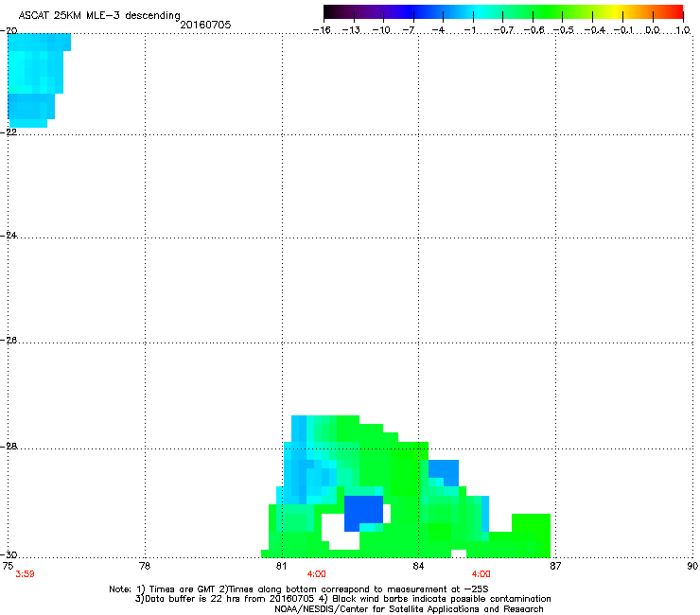Pick the black end of the color bar
Screen dimensions: 700x615
[x=330, y=12]
